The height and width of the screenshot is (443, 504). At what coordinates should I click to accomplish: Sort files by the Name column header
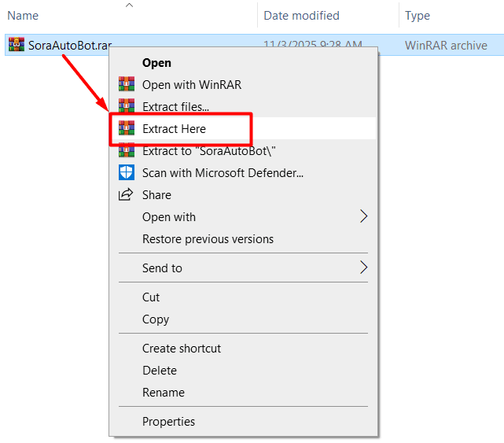23,16
